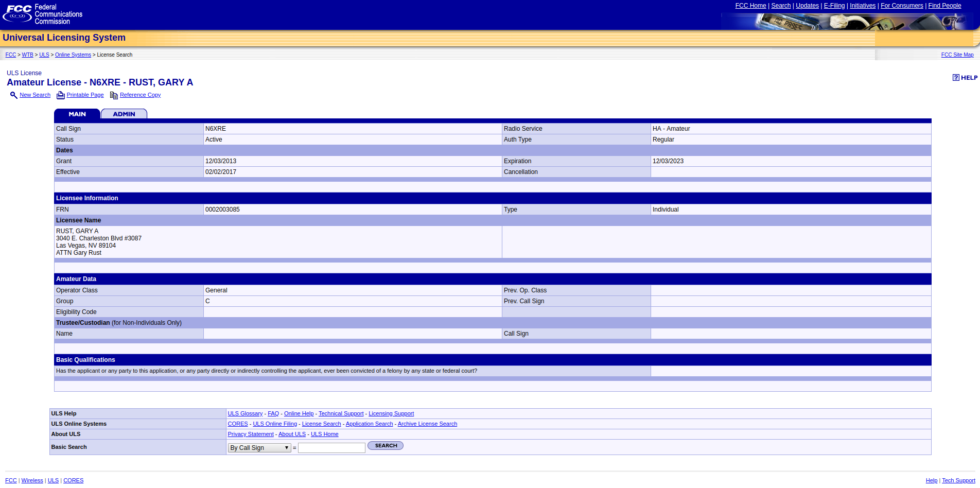Open the Online Help link
This screenshot has width=980, height=488.
point(299,414)
